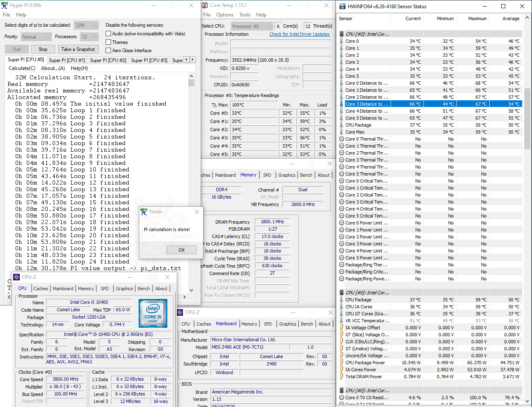Click the thermometer icon of the Core 5 Distance row
The image size is (532, 407).
pyautogui.click(x=342, y=118)
